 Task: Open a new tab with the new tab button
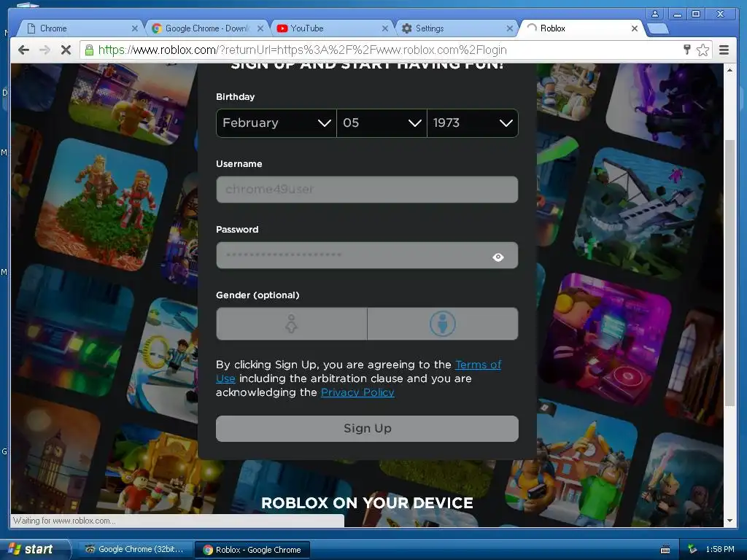click(659, 28)
